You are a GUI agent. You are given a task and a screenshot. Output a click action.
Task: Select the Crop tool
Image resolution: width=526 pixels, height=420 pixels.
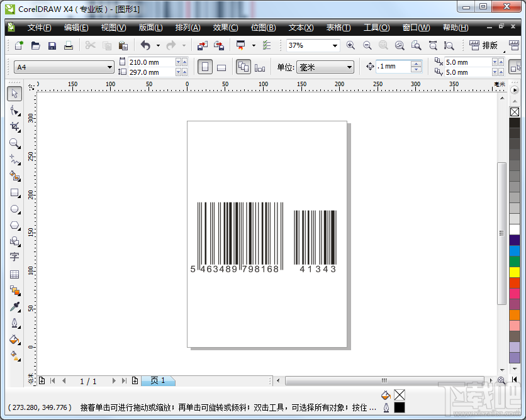click(x=14, y=127)
